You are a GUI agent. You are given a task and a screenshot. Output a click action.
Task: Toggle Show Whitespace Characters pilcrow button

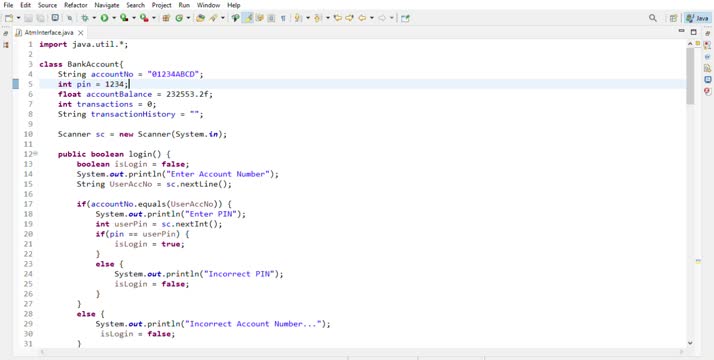(283, 18)
